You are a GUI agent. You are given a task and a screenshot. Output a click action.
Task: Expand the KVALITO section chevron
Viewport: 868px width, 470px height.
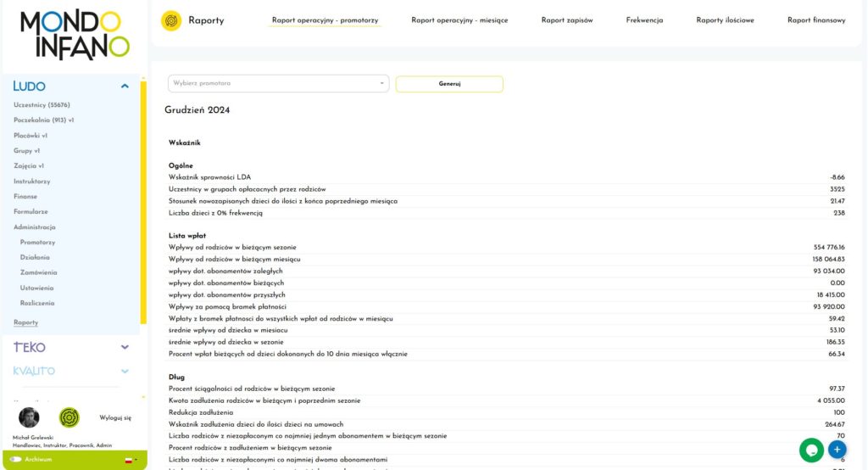point(125,371)
